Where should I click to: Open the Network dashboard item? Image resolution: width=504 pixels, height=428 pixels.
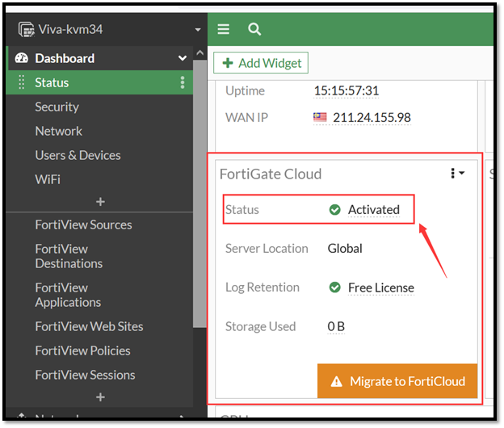[58, 131]
